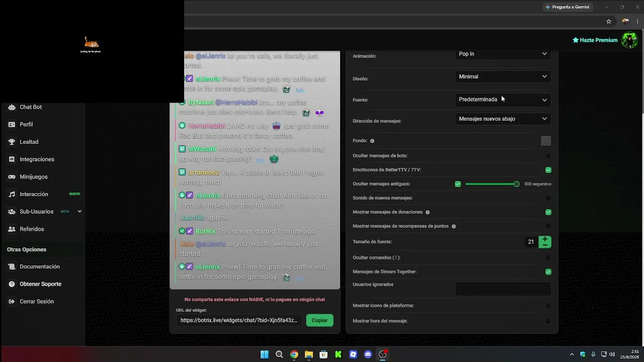Click the Chat Bot robot icon
Viewport: 644px width, 362px height.
(12, 107)
